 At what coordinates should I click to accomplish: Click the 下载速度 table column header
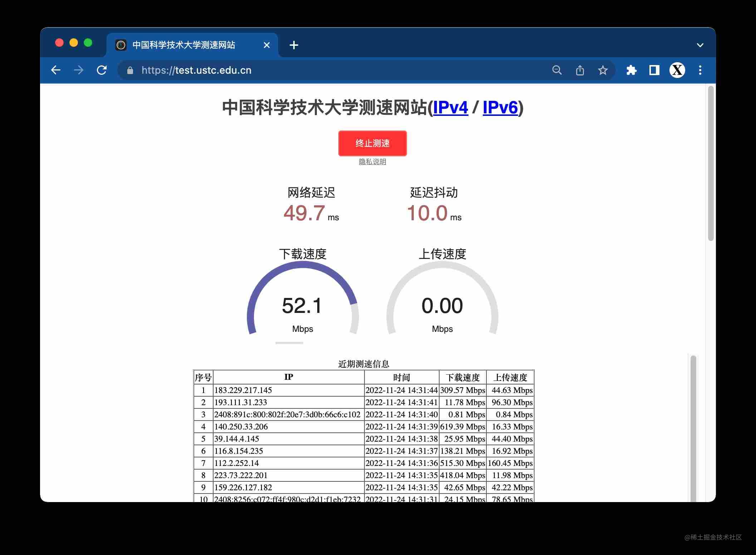point(462,378)
